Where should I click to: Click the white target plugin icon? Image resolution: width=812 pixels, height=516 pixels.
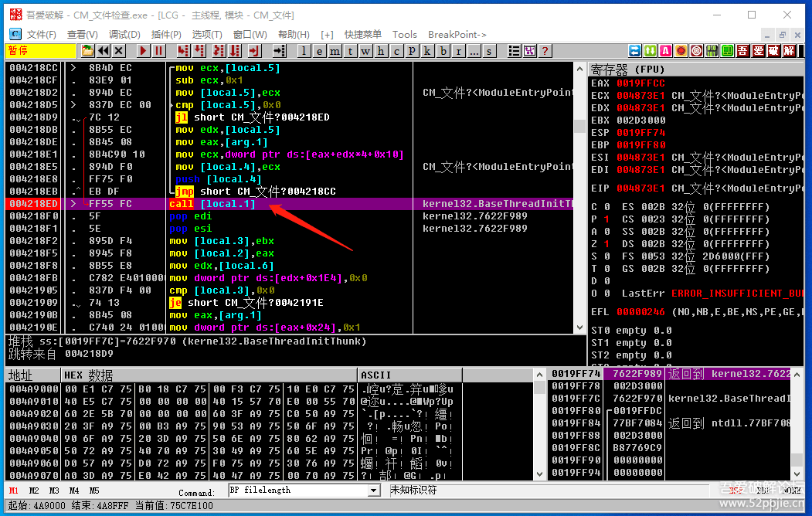697,51
